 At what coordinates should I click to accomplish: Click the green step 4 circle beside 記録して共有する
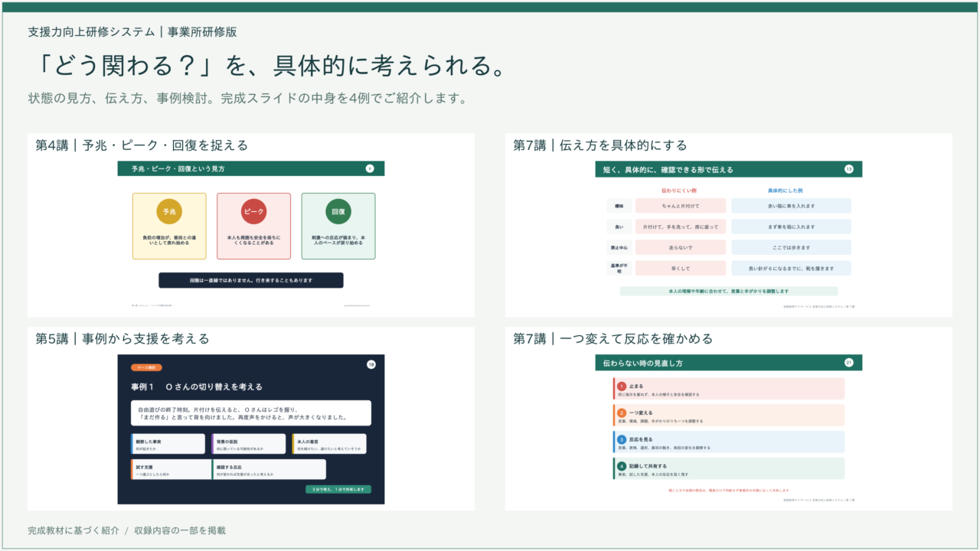[622, 466]
